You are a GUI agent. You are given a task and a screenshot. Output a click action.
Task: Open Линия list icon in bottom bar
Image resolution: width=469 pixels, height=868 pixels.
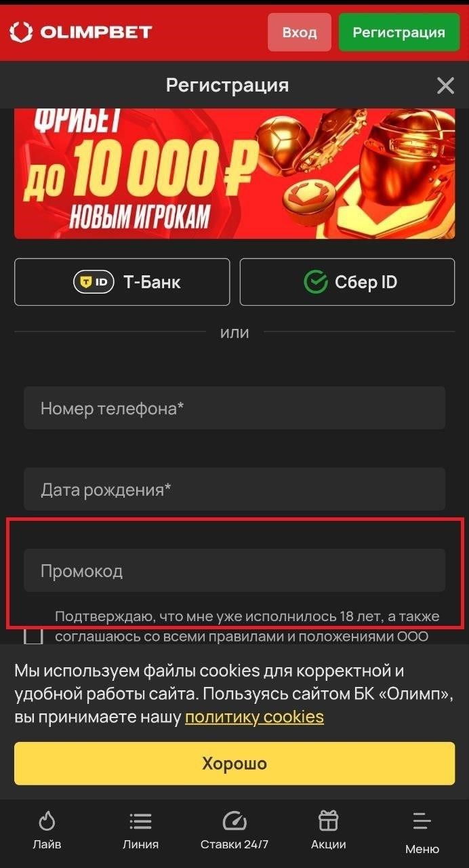(140, 822)
